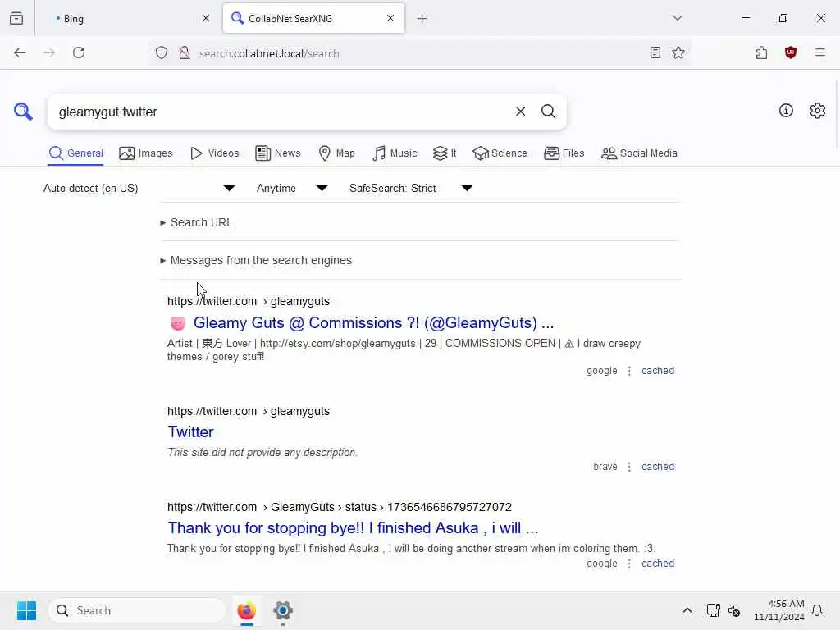This screenshot has height=630, width=840.
Task: Switch to the Images category
Action: 146,153
